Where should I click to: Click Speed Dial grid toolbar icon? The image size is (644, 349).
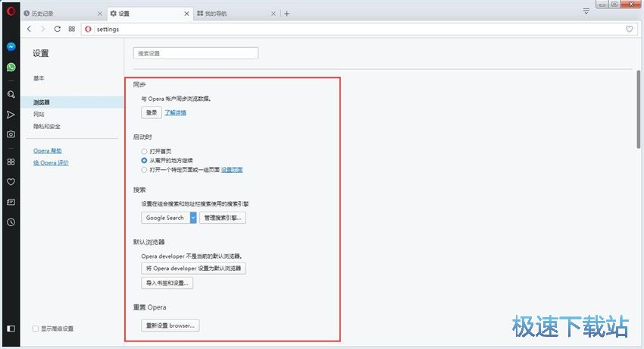(x=72, y=29)
